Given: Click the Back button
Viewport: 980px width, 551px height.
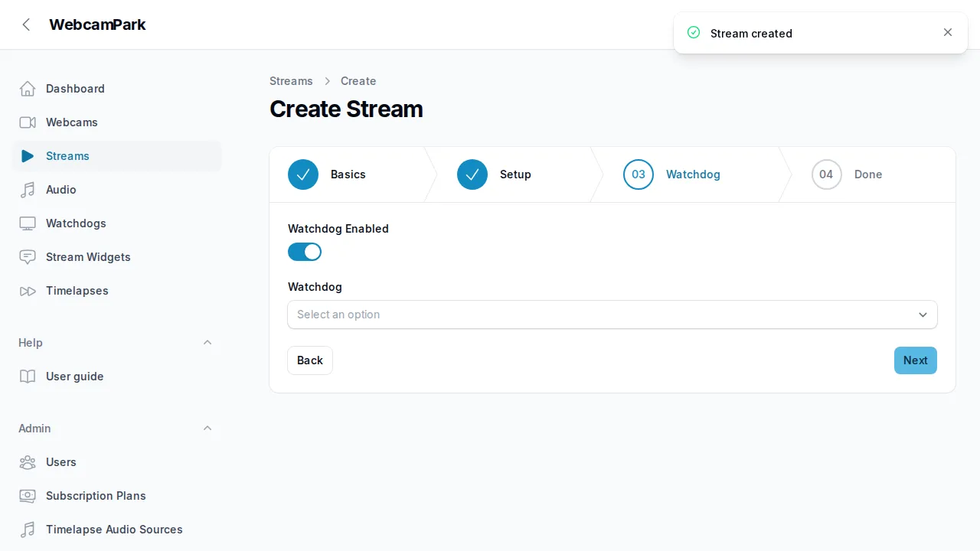Looking at the screenshot, I should [310, 360].
